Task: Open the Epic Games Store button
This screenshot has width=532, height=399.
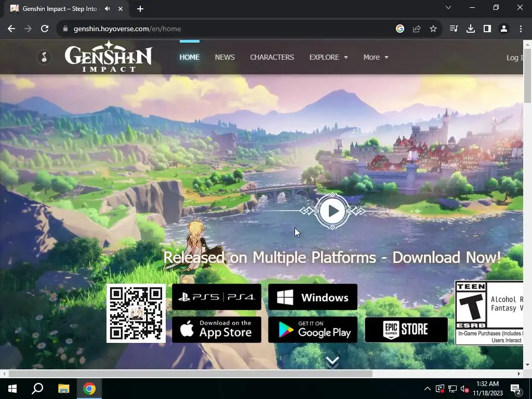Action: point(406,329)
